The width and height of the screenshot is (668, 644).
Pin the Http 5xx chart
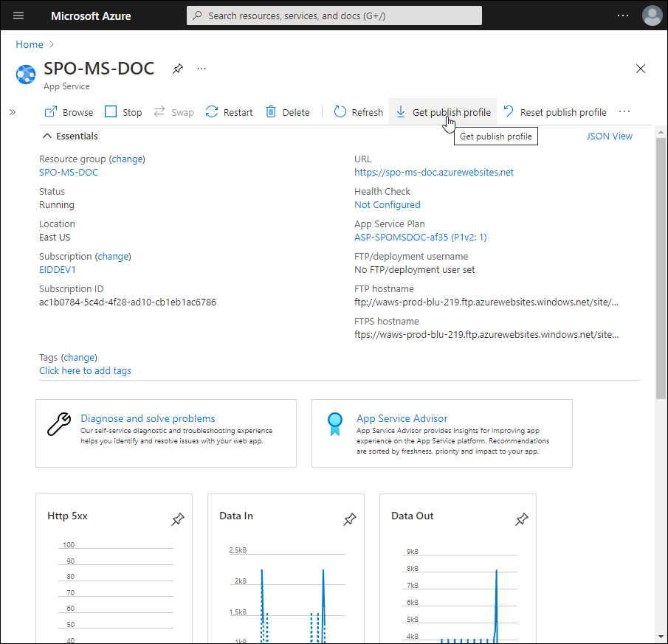177,520
